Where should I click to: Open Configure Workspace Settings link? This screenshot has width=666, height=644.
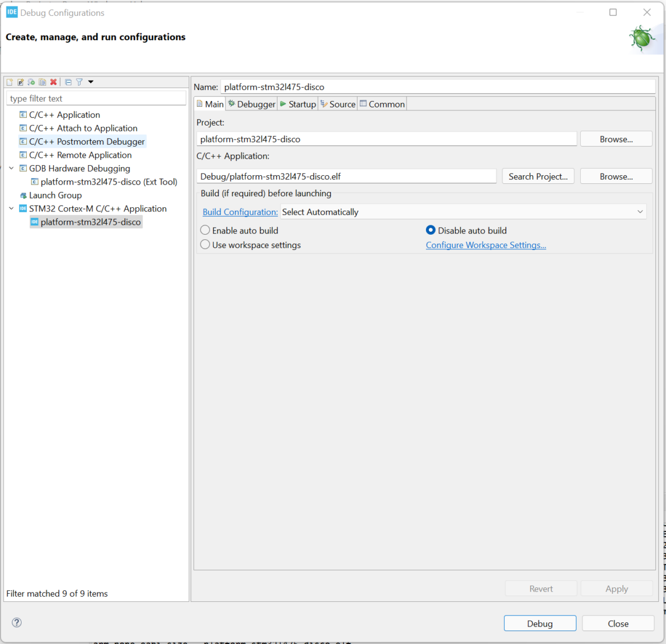[485, 245]
